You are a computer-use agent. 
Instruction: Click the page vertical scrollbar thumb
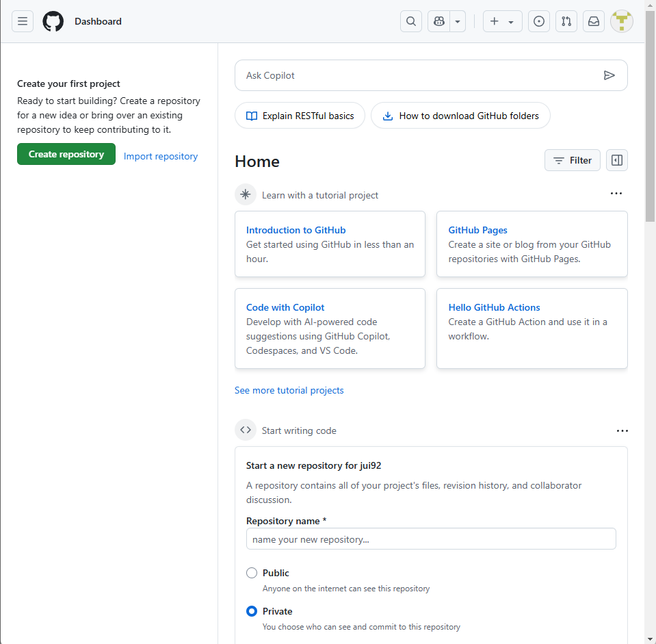(650, 117)
